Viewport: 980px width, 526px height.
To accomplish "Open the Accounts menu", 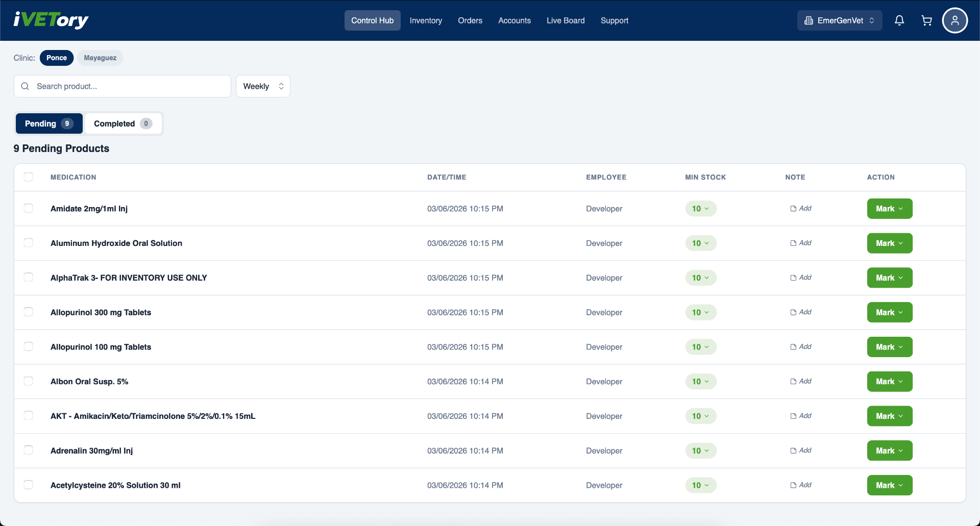I will 514,20.
